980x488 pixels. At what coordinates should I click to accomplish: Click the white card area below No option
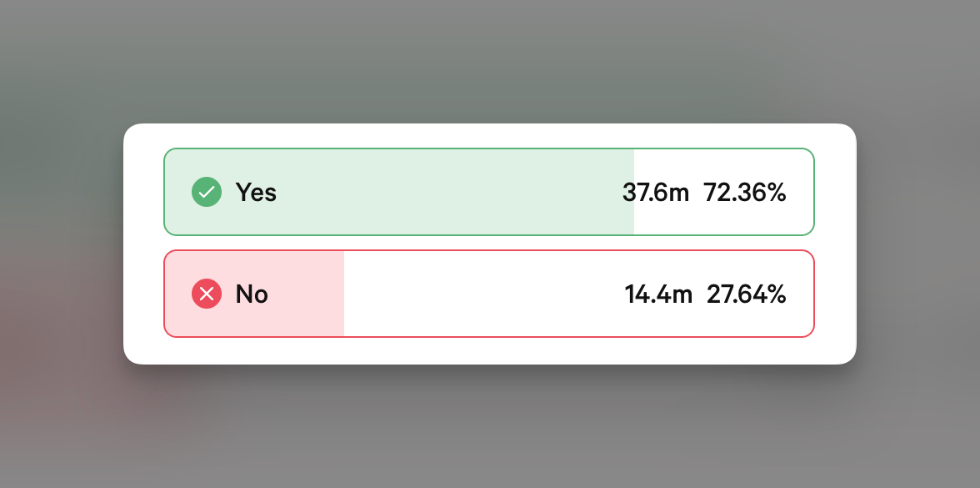(488, 351)
